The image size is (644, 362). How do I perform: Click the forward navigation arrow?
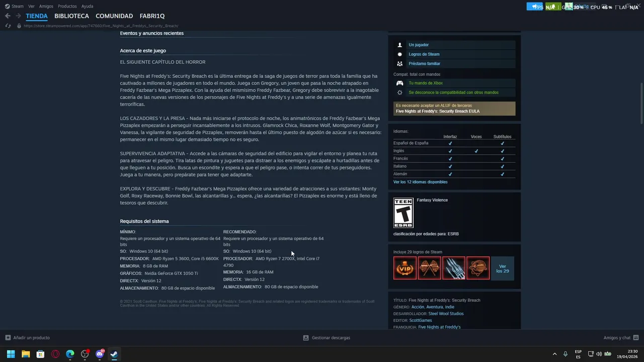tap(18, 16)
